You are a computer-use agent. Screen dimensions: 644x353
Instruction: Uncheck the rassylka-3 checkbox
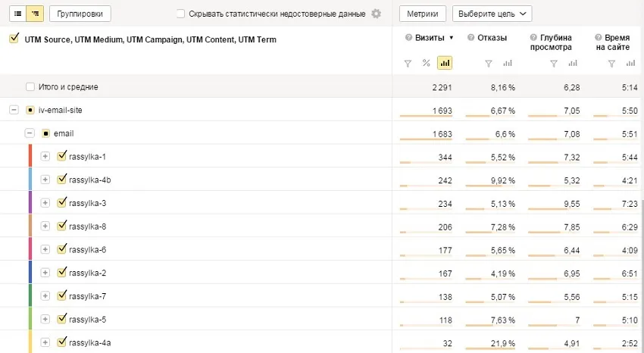point(62,203)
